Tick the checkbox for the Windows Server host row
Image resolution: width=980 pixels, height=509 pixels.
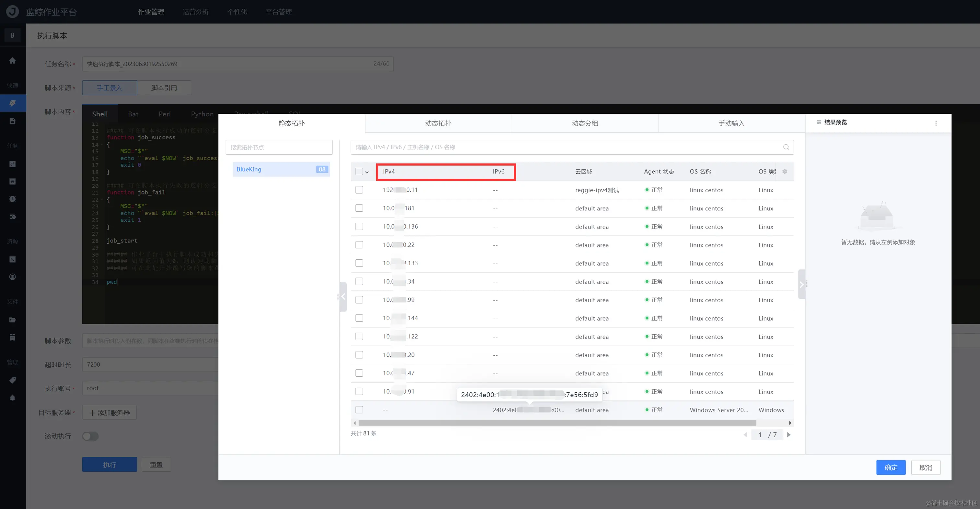point(359,410)
